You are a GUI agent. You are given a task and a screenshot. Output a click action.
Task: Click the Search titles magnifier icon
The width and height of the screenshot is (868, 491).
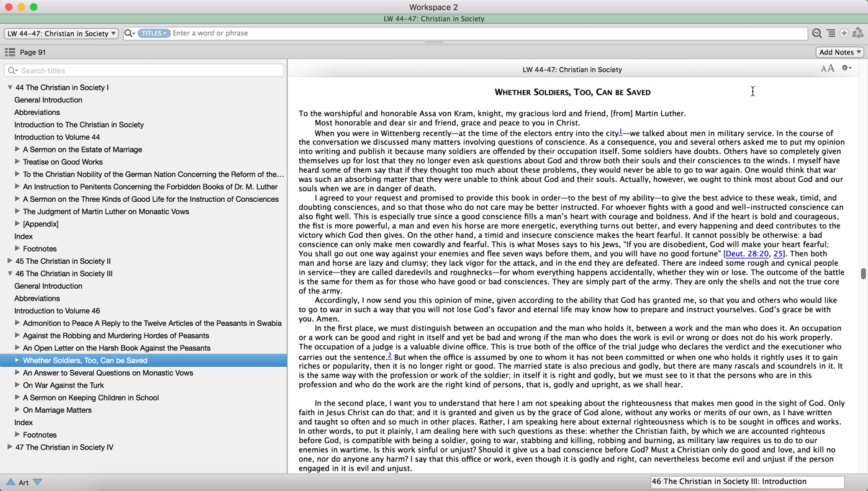click(12, 71)
